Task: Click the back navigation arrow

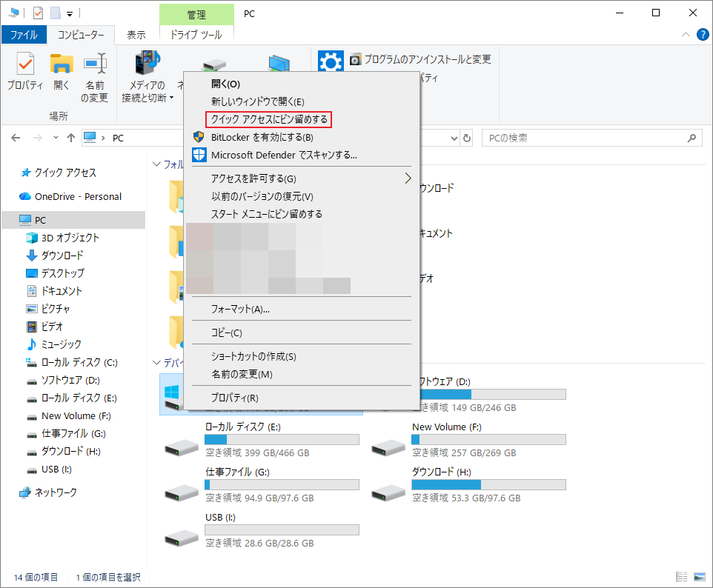Action: click(x=15, y=138)
